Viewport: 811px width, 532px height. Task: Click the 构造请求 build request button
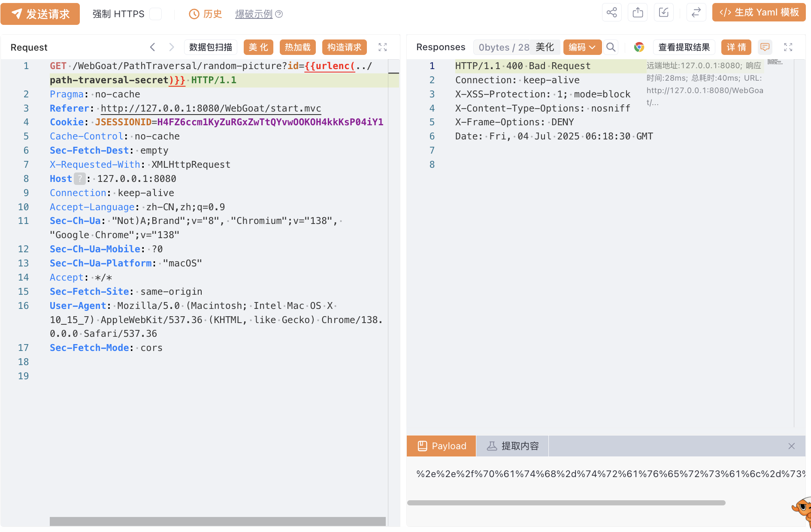345,47
